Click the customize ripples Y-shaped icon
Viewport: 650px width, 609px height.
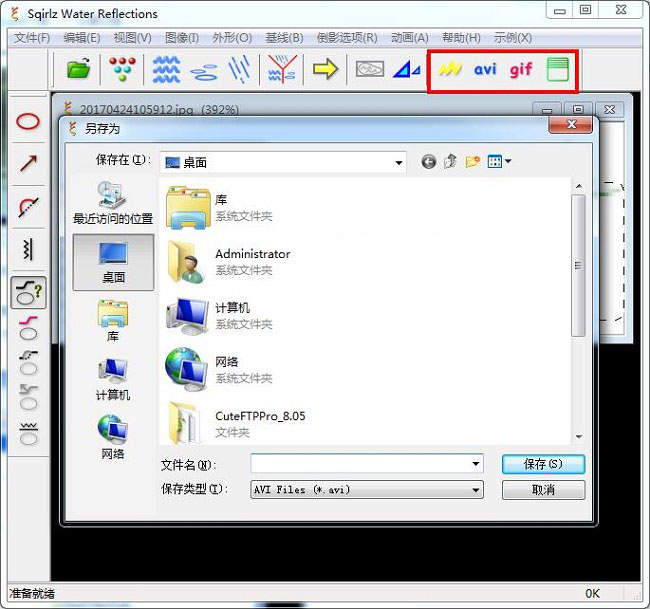click(282, 69)
